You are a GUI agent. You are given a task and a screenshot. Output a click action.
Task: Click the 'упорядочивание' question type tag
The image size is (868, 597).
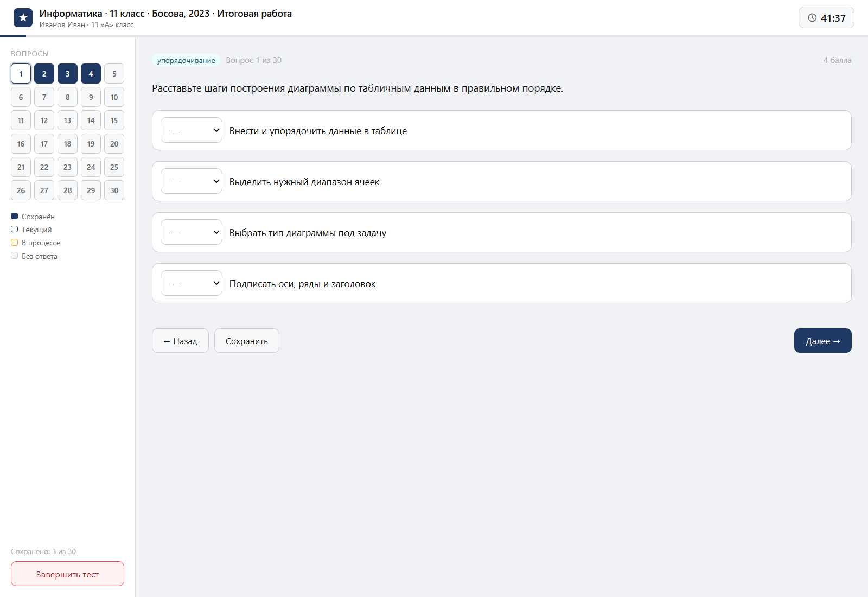(186, 60)
